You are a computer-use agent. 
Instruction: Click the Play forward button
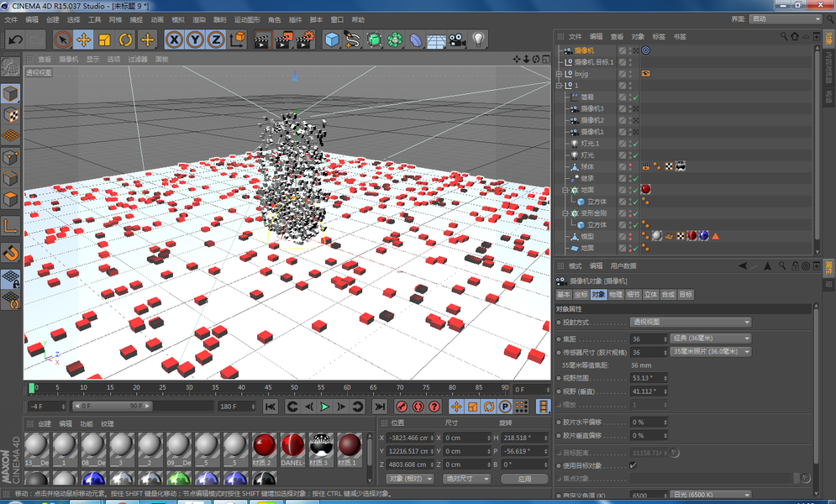[x=324, y=407]
